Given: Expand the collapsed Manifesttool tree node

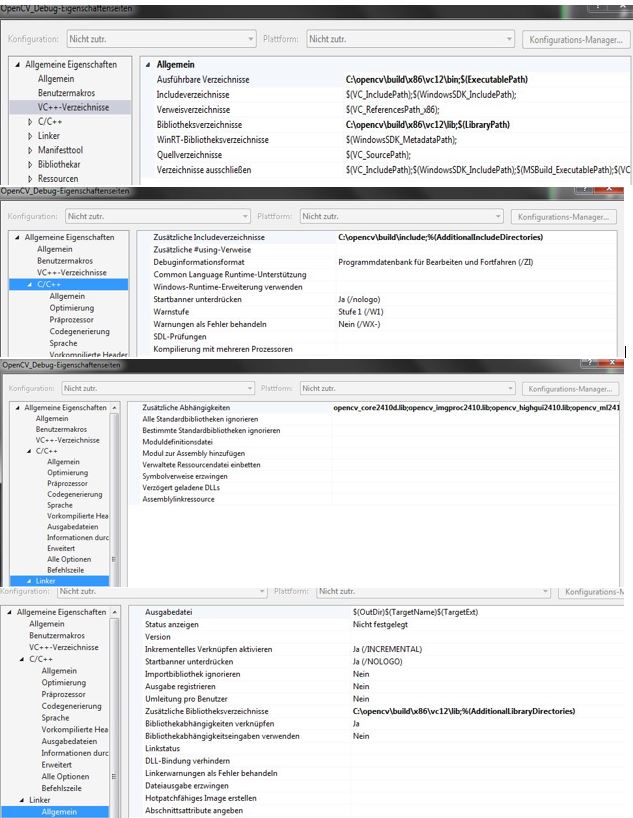Looking at the screenshot, I should click(30, 150).
